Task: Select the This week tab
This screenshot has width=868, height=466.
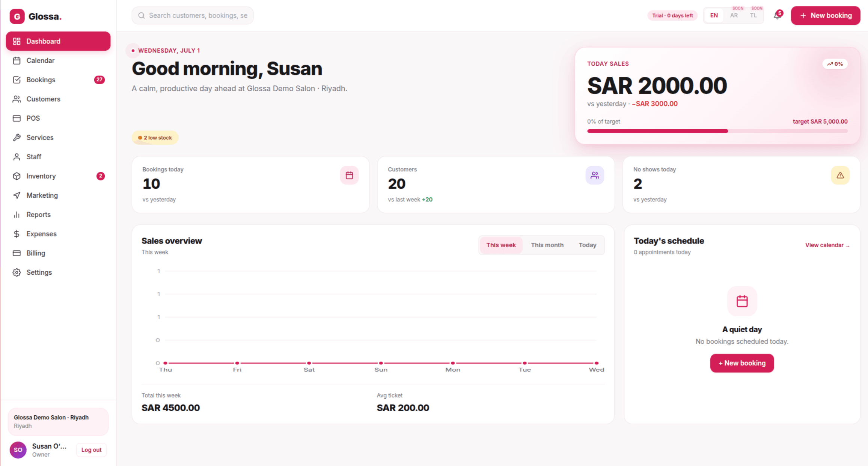Action: 501,245
